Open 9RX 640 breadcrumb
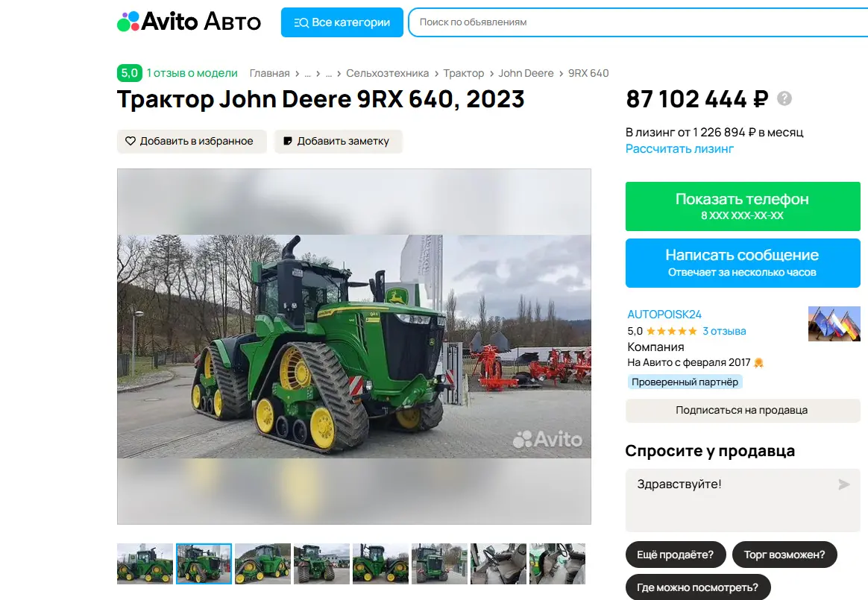The height and width of the screenshot is (600, 868). (588, 73)
